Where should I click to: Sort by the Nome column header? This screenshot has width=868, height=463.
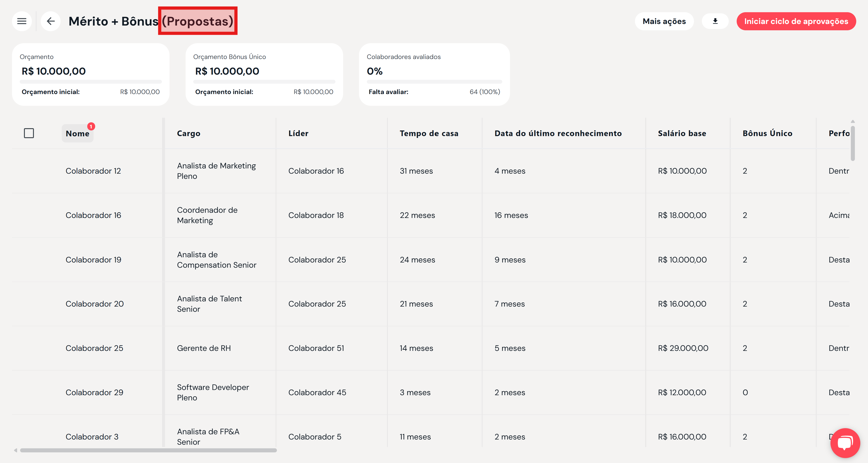77,133
